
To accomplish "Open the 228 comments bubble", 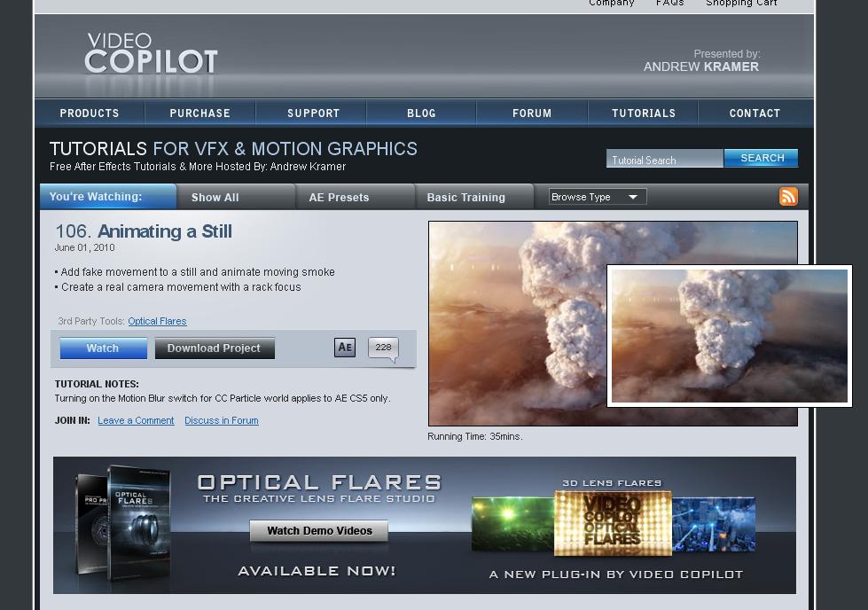I will 383,348.
